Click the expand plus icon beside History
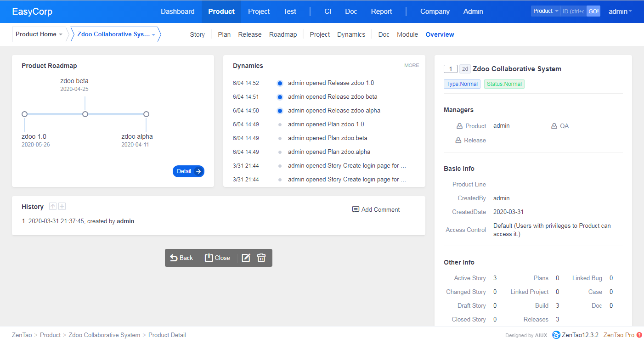This screenshot has width=644, height=344. pos(62,207)
